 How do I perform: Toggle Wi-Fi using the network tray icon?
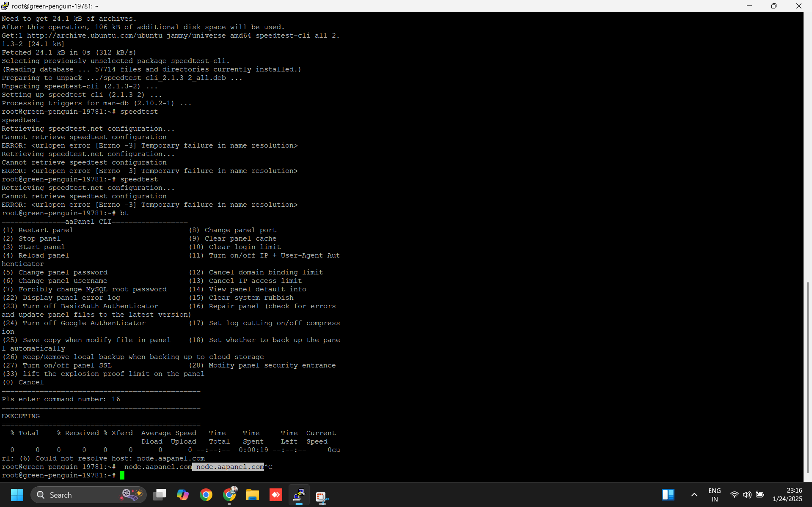click(x=735, y=495)
